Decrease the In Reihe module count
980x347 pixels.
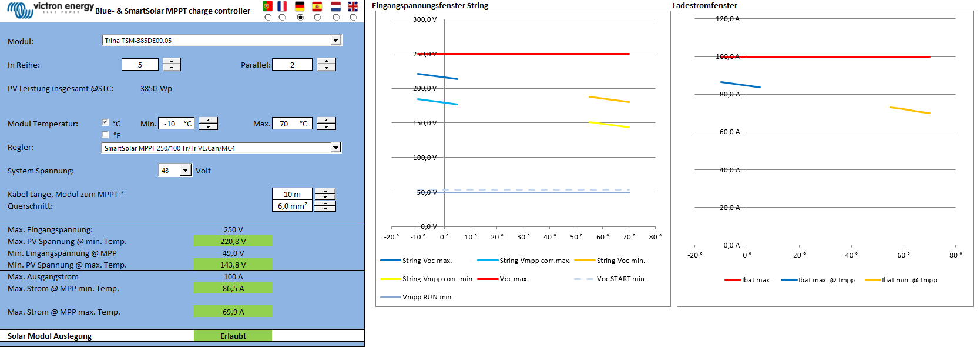(x=172, y=68)
